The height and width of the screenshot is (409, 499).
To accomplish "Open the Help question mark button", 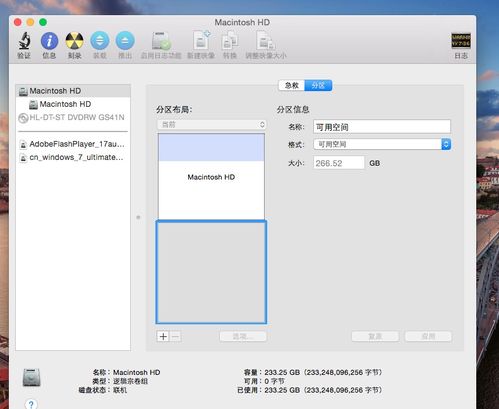I will [31, 404].
